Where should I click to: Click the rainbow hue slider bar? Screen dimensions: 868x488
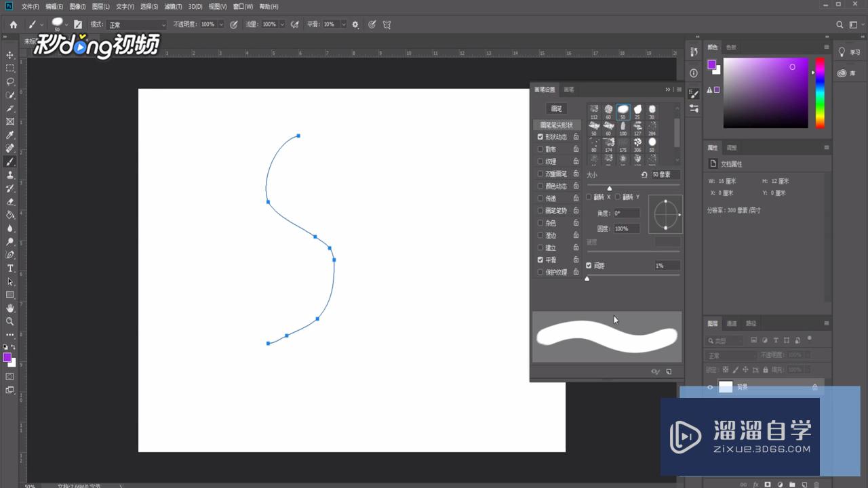[x=820, y=93]
